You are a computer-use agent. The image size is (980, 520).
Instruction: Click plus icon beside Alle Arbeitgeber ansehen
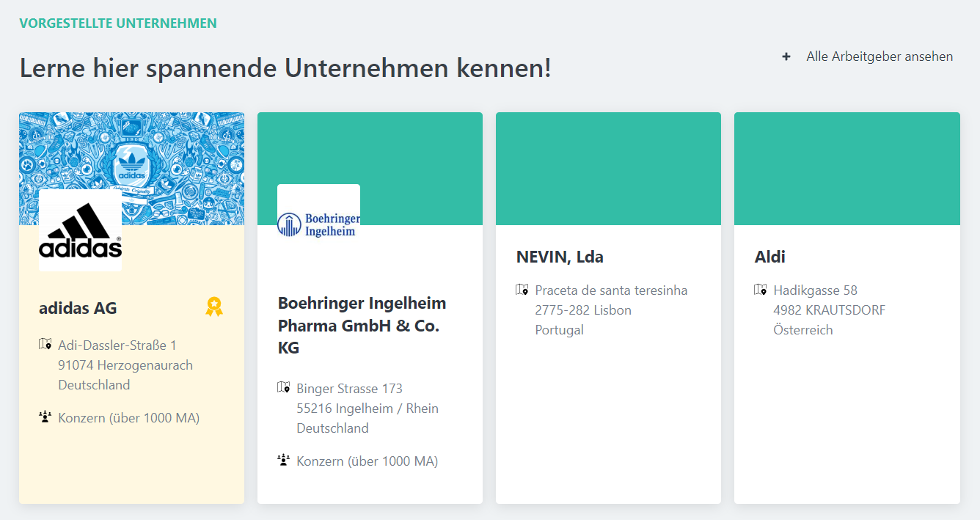pyautogui.click(x=786, y=56)
